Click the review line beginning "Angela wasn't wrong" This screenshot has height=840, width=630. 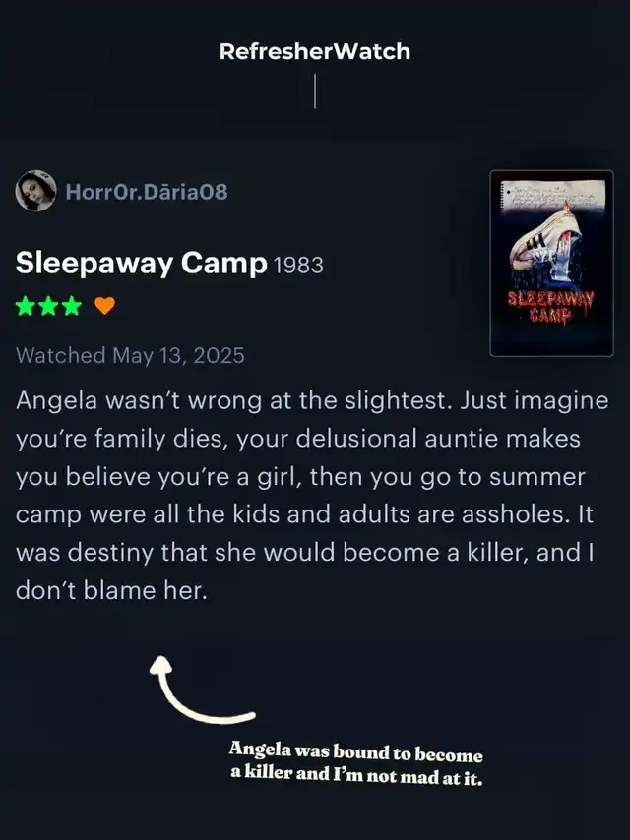(x=312, y=400)
